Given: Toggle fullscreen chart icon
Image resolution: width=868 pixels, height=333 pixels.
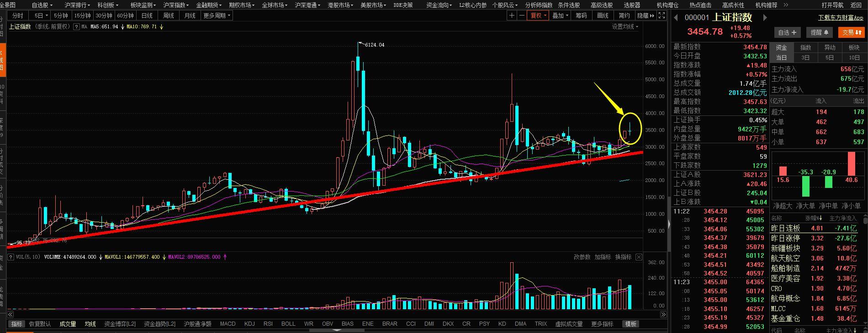Looking at the screenshot, I should point(662,16).
